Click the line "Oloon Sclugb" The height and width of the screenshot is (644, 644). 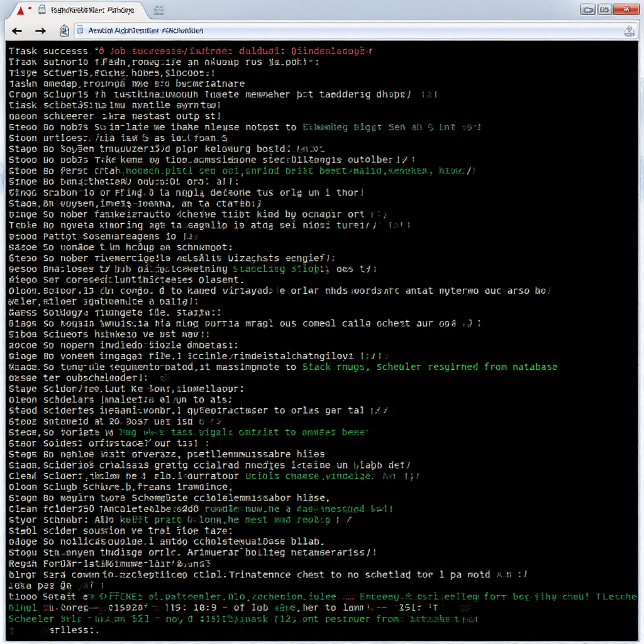point(121,487)
